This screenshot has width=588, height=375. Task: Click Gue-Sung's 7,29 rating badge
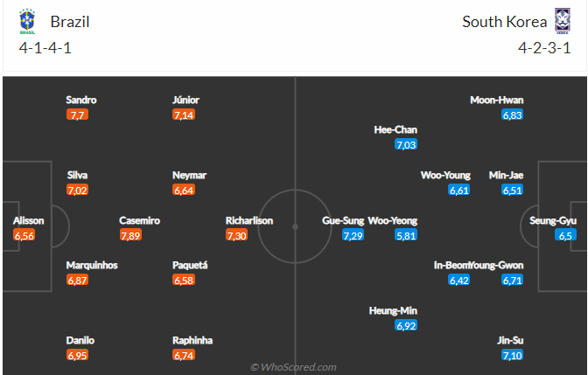coord(353,236)
